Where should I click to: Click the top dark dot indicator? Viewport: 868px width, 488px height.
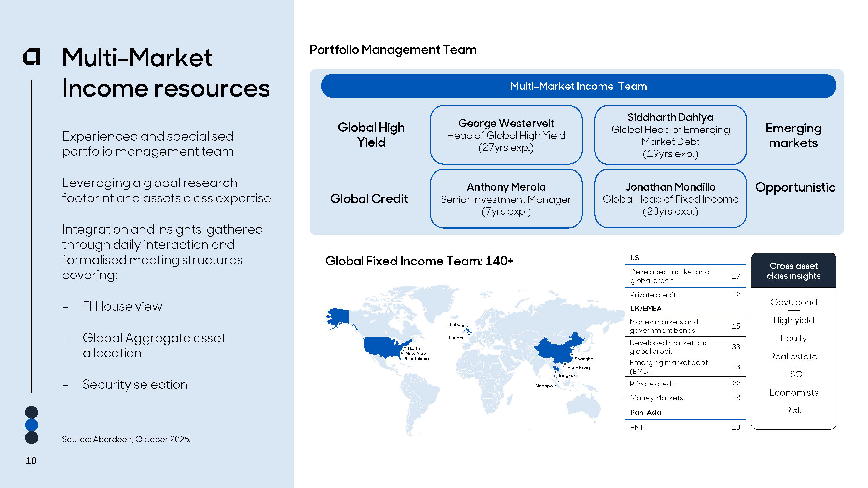click(32, 412)
